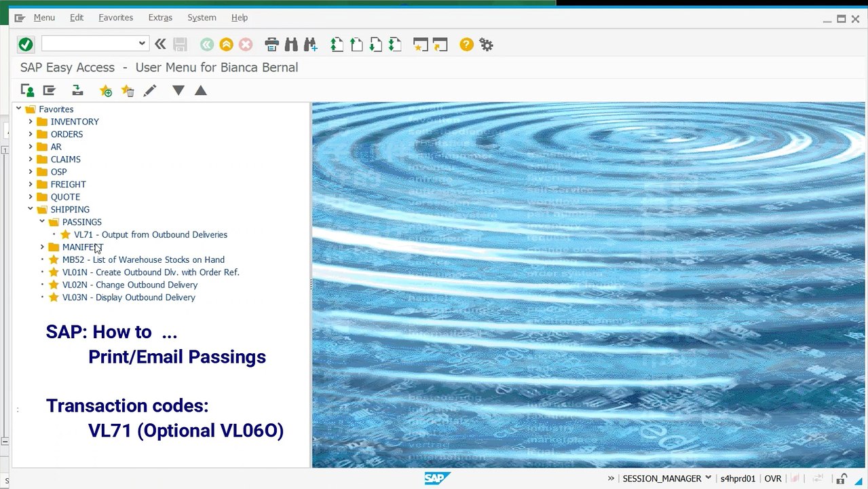Select VL02N Change Outbound Delivery favorite

point(130,285)
